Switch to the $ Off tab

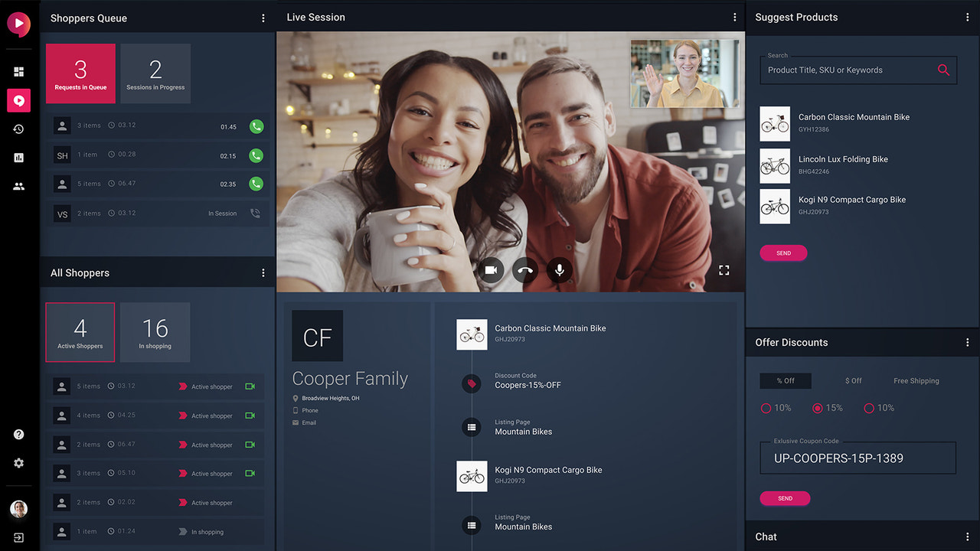853,380
